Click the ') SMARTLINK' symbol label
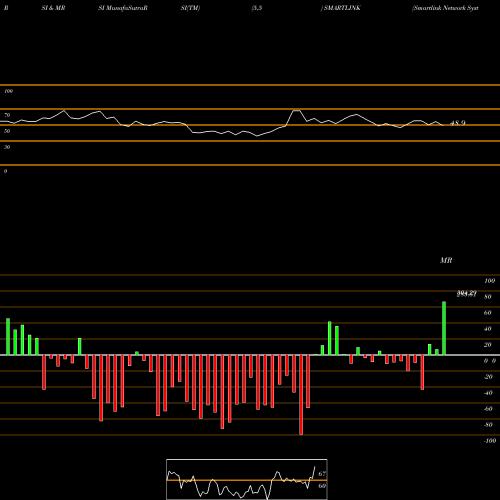Screen dimensions: 500x500 click(x=341, y=8)
